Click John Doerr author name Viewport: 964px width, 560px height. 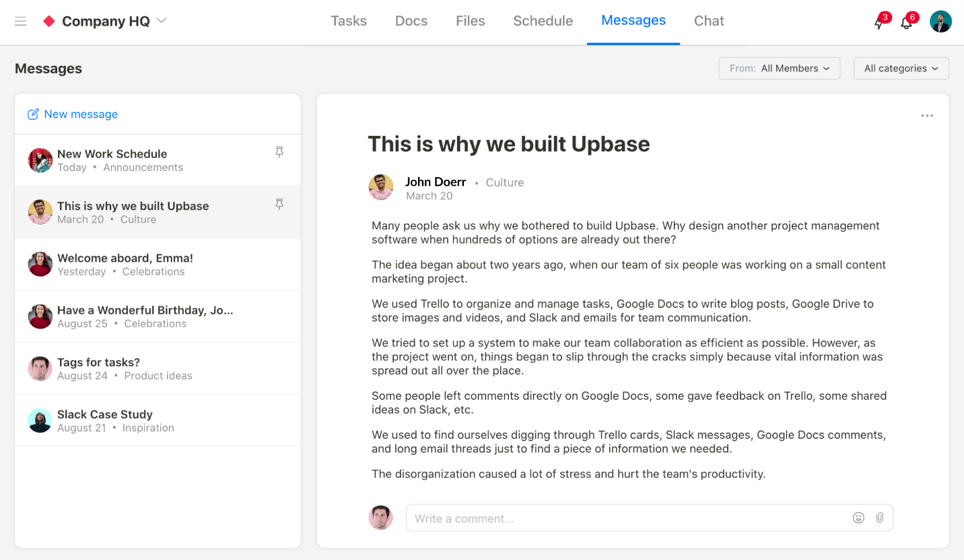(436, 182)
